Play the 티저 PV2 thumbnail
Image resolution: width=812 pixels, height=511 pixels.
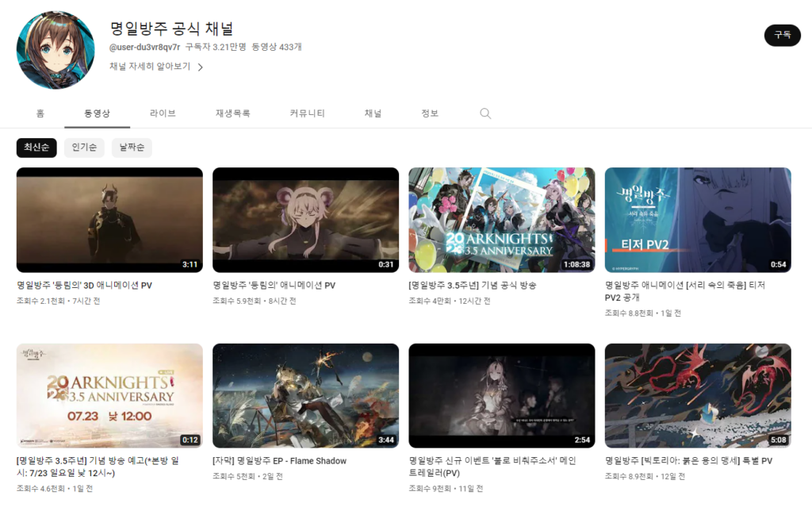[x=698, y=220]
